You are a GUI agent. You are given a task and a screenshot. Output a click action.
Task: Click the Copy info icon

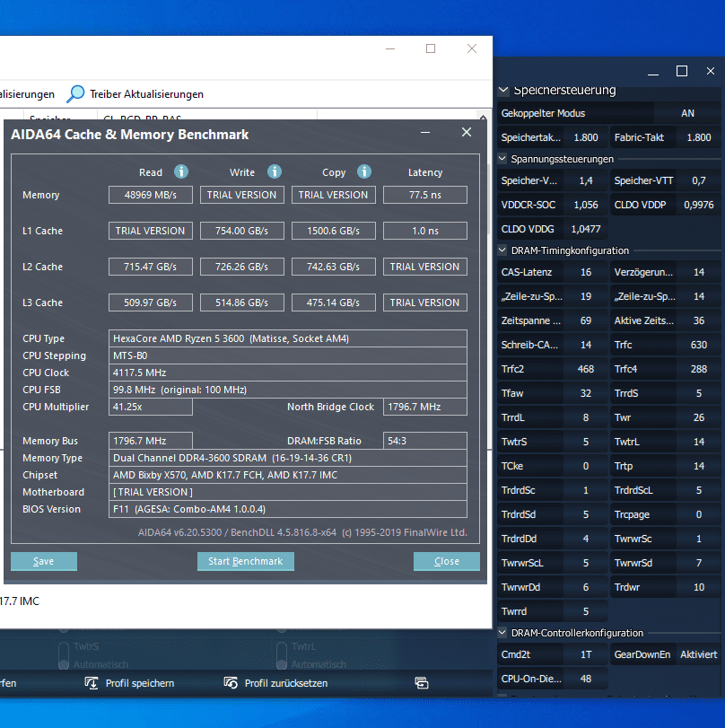[x=364, y=171]
